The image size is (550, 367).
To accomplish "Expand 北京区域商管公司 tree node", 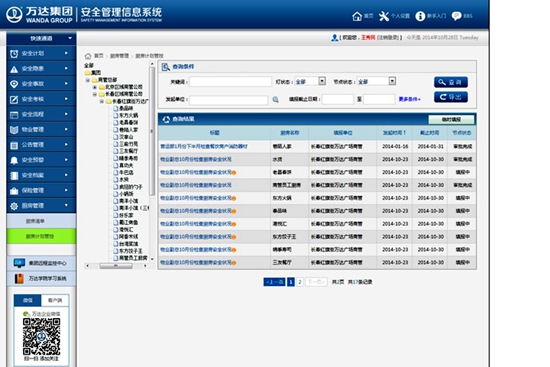I will [95, 87].
